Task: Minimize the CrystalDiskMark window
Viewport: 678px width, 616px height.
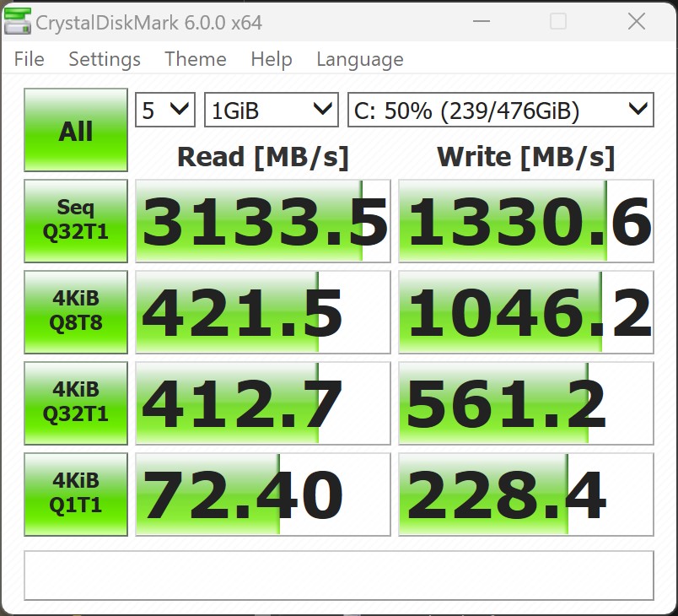Action: 482,21
